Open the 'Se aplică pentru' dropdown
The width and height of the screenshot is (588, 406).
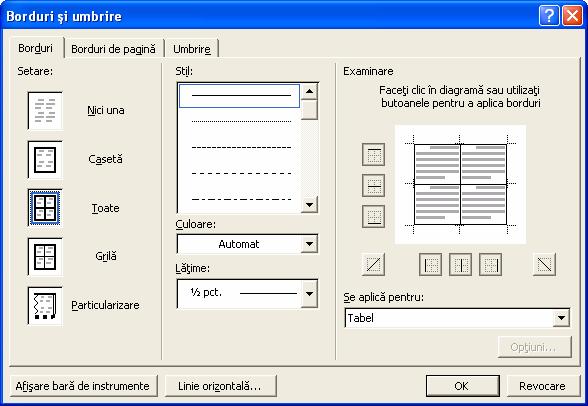point(561,318)
